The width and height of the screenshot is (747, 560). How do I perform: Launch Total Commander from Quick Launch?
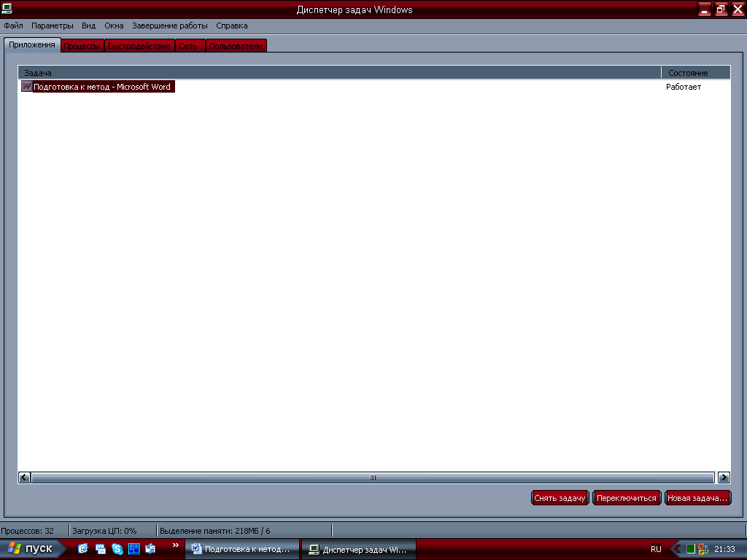tap(134, 548)
